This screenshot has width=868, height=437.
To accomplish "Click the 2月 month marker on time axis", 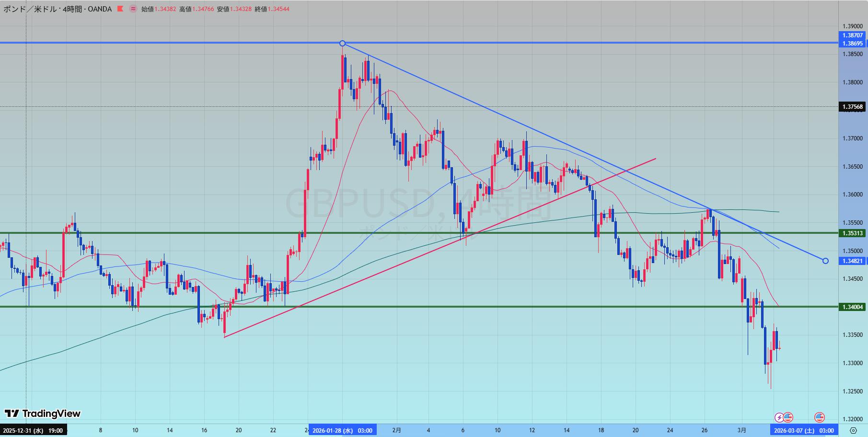I will click(x=396, y=430).
